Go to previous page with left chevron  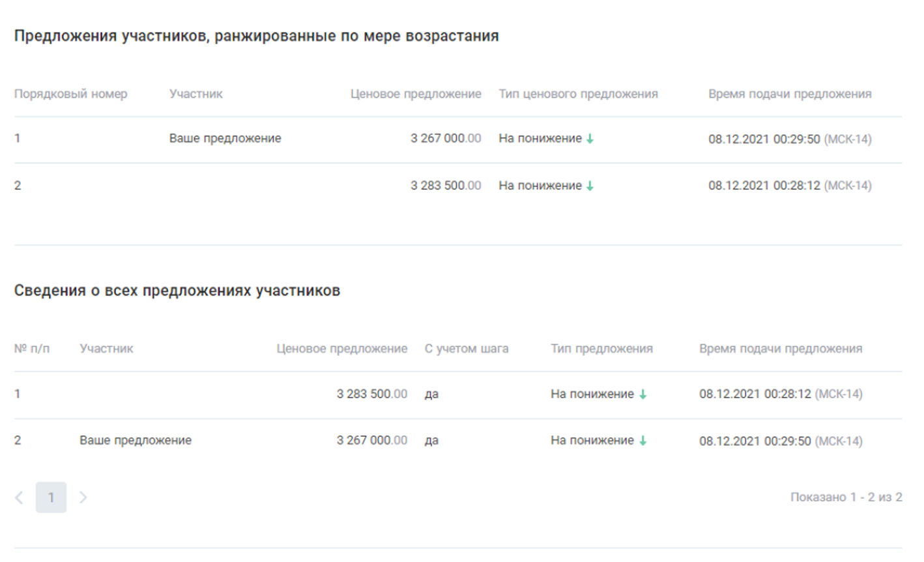(x=19, y=497)
